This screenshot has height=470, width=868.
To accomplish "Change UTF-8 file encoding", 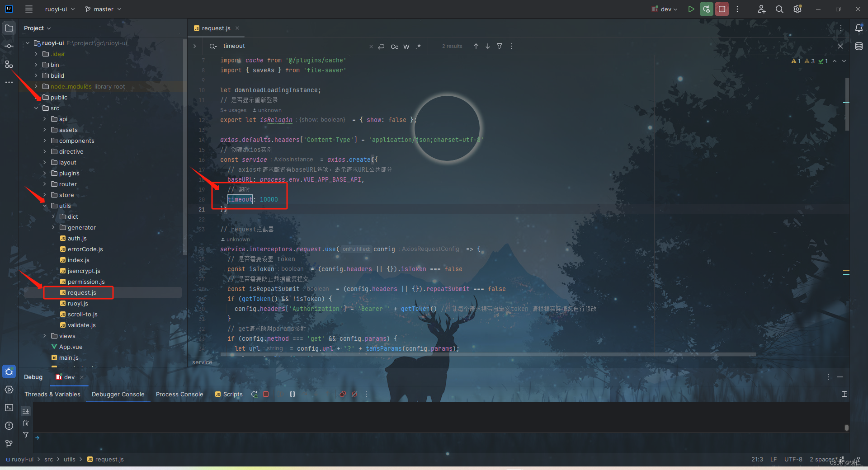I will click(793, 459).
